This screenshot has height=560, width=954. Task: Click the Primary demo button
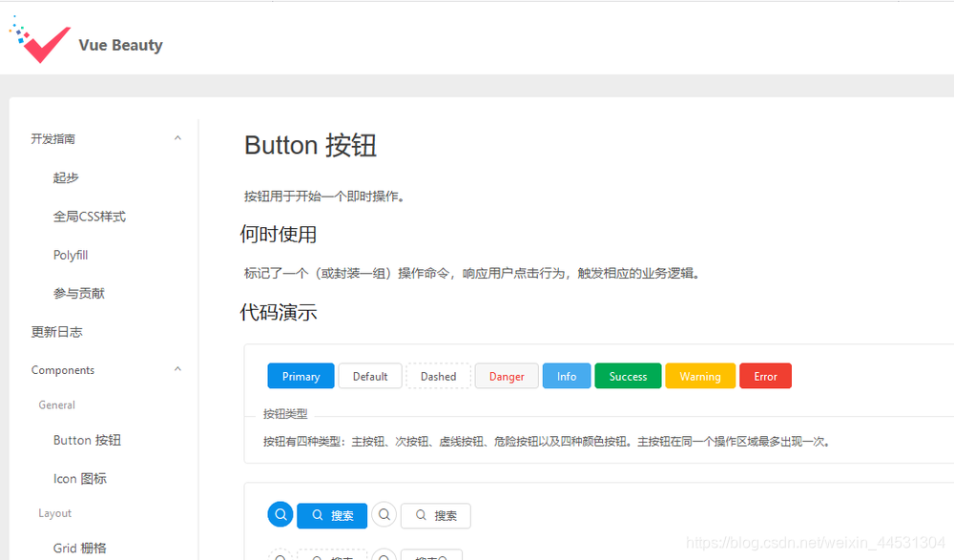pos(301,376)
